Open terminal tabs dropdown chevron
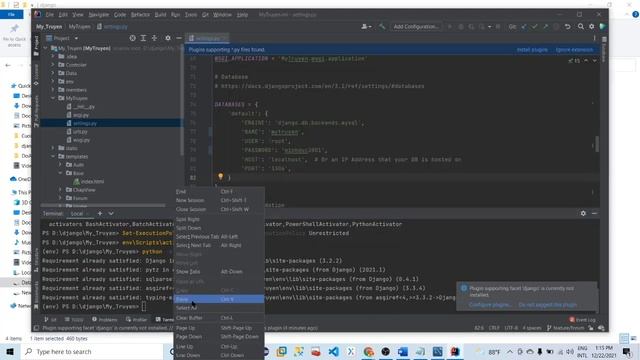Screen dimensions: 640x360 click(x=111, y=213)
